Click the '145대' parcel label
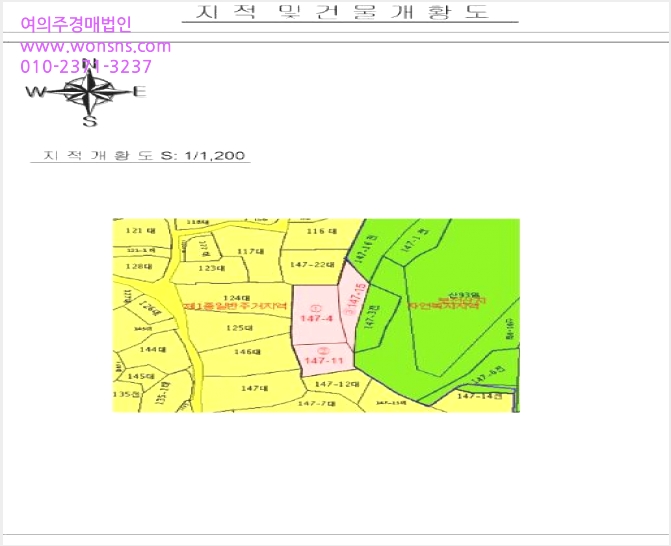The image size is (671, 546). click(141, 376)
